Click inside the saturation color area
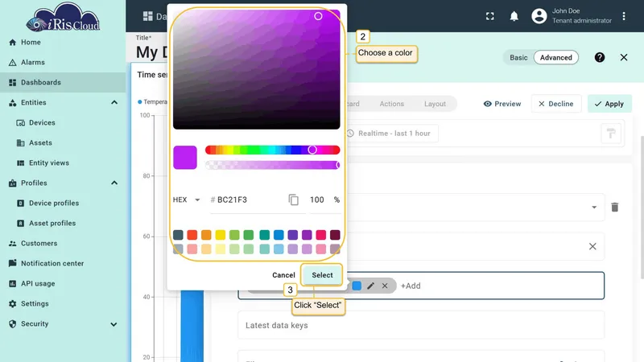 [x=256, y=69]
